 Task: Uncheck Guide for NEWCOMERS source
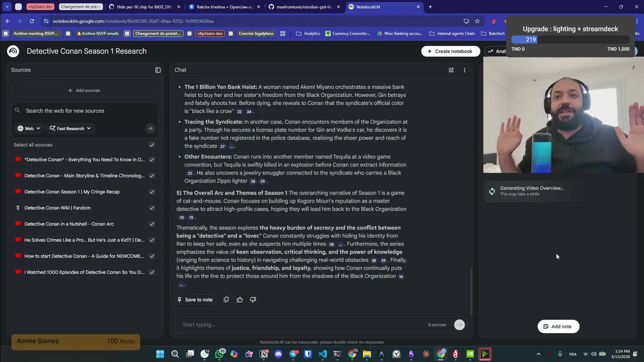coord(152,256)
